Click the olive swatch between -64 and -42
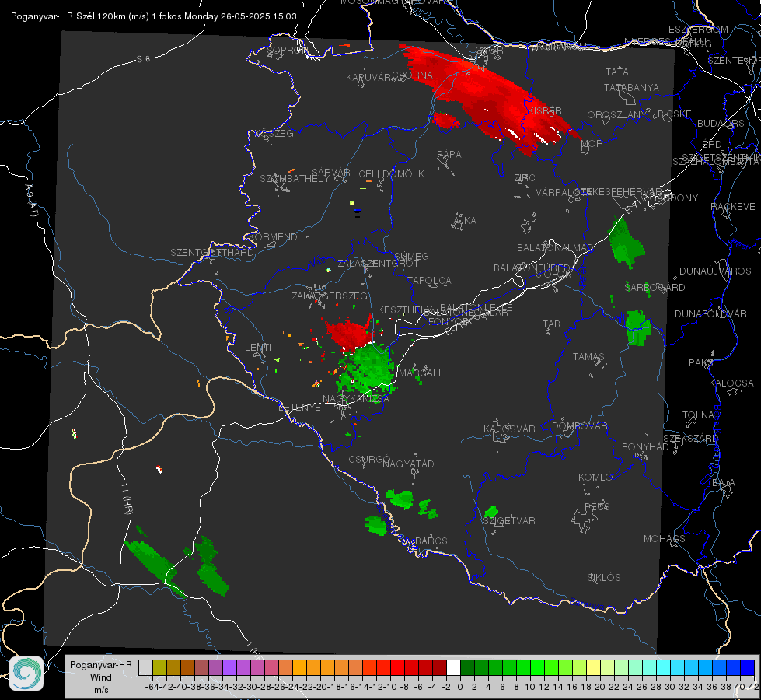 159,667
